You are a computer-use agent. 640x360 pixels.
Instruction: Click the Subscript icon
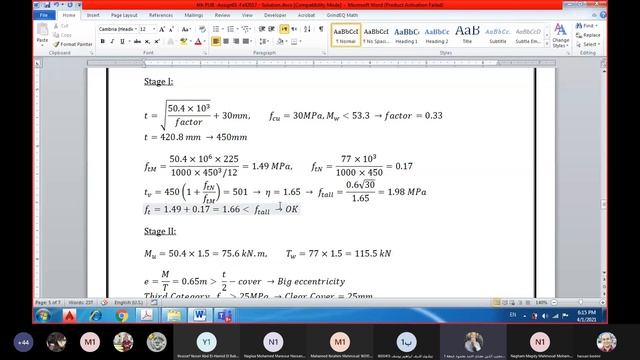point(147,41)
